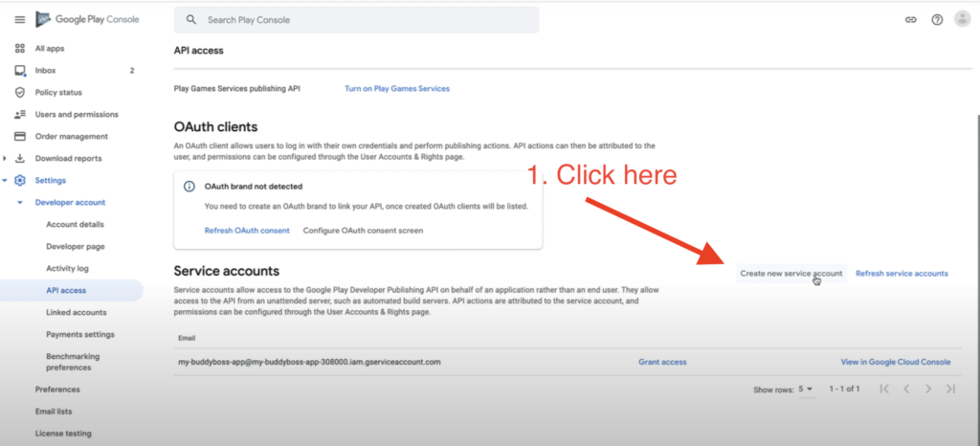
Task: Expand the Download reports section
Action: pos(7,158)
